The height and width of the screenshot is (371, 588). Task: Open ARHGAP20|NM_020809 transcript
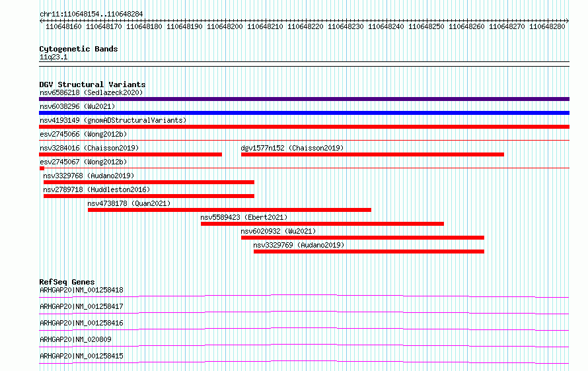(75, 339)
